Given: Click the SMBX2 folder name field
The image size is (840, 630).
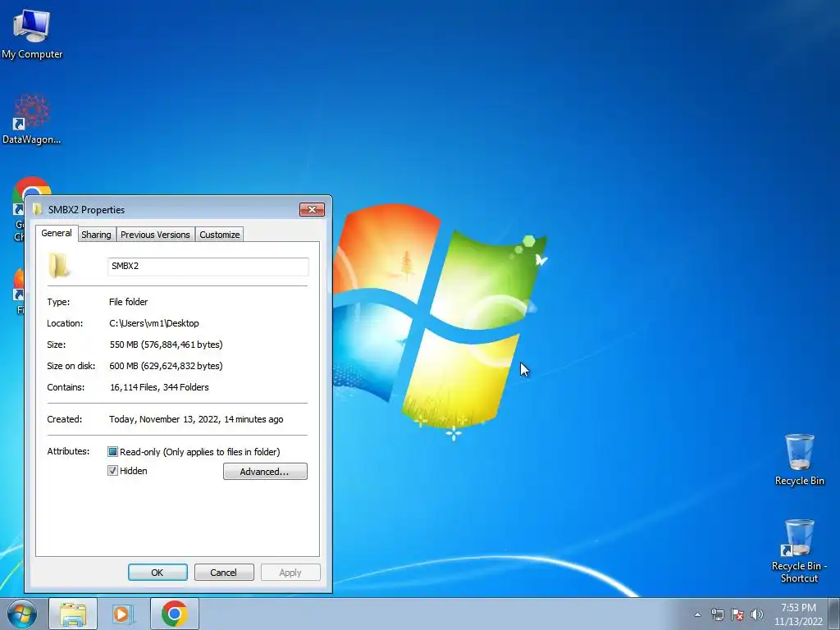Looking at the screenshot, I should click(208, 267).
